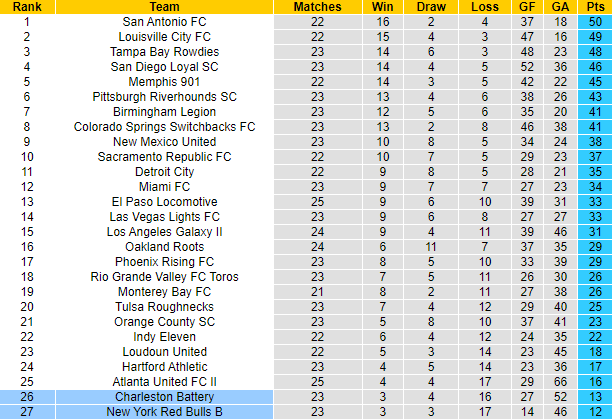This screenshot has height=420, width=612.
Task: Click San Antonio FC's 50 points cell
Action: 593,22
